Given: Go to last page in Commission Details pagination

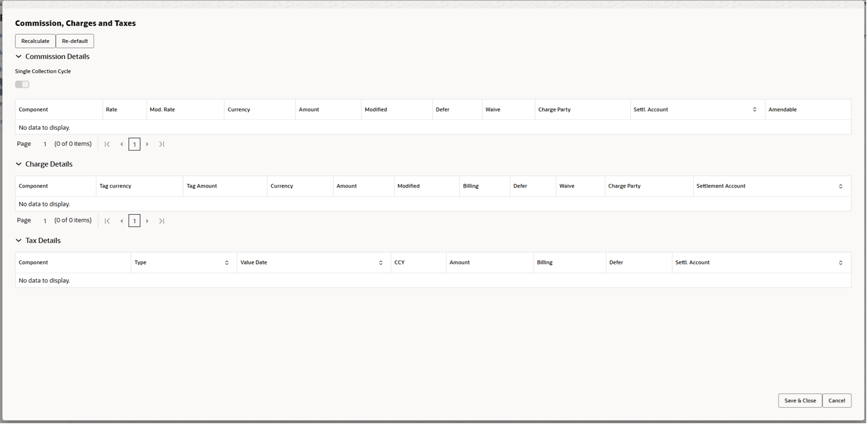Looking at the screenshot, I should click(x=161, y=143).
